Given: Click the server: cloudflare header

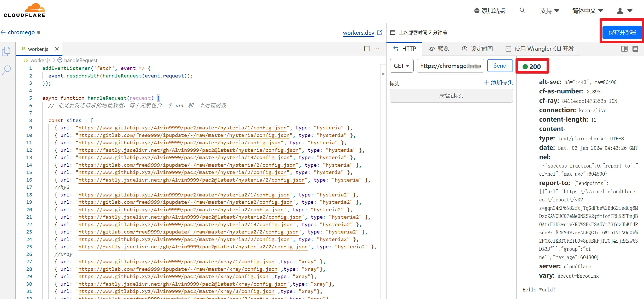Looking at the screenshot, I should coord(565,266).
